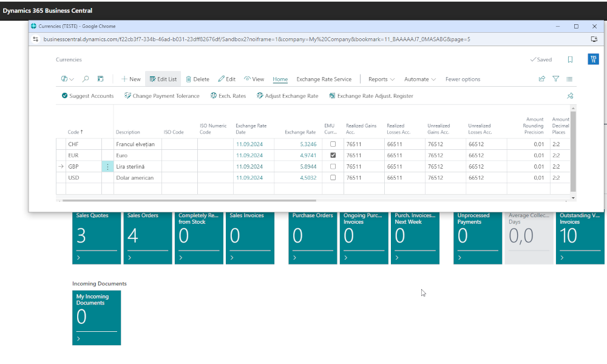Run Adjust Exchange Rate
The height and width of the screenshot is (364, 607).
(287, 96)
